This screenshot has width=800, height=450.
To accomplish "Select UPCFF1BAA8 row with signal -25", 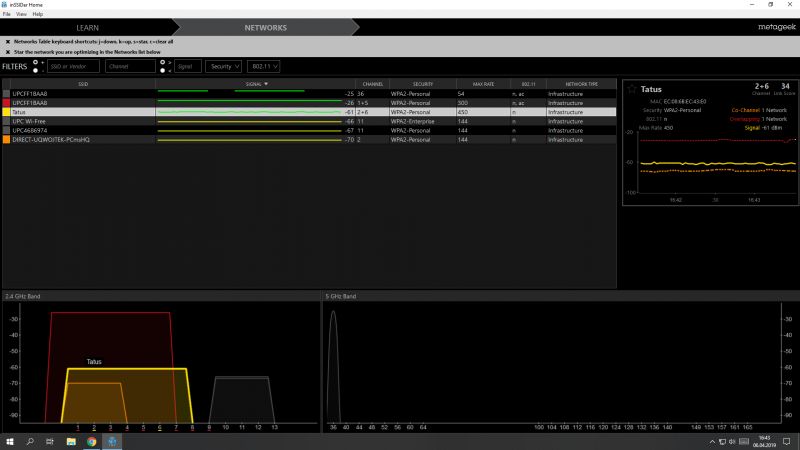I will (309, 94).
